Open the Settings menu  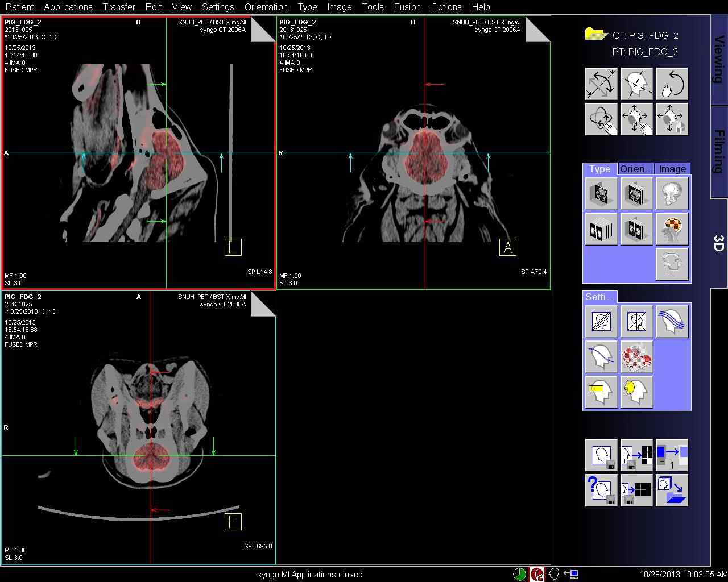click(x=218, y=7)
